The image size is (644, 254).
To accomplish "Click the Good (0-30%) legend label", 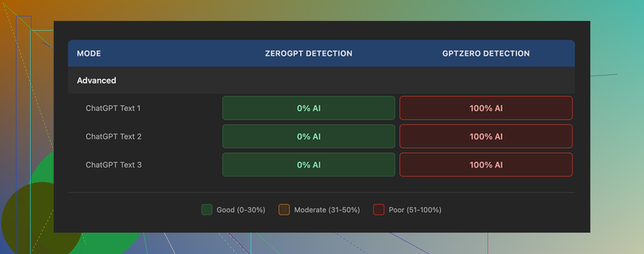I will point(241,210).
